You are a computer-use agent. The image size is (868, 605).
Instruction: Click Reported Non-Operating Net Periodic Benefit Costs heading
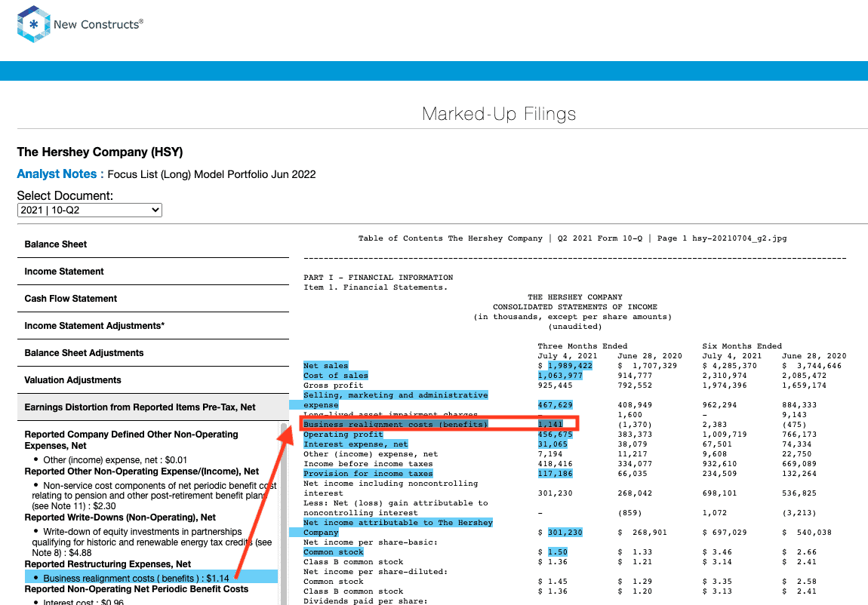click(136, 589)
